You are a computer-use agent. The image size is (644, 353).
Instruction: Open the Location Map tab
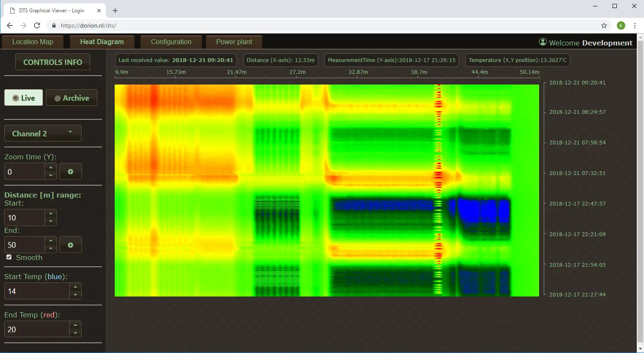click(33, 42)
